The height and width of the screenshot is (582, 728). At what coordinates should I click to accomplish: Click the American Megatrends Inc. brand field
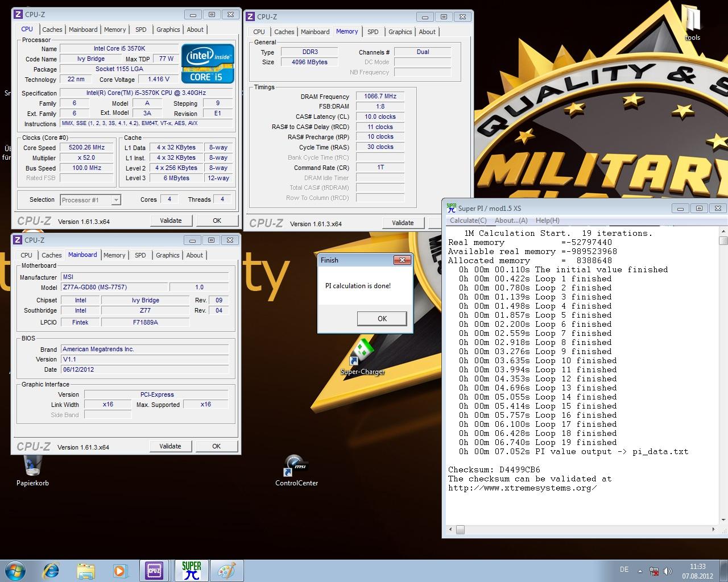pos(145,349)
